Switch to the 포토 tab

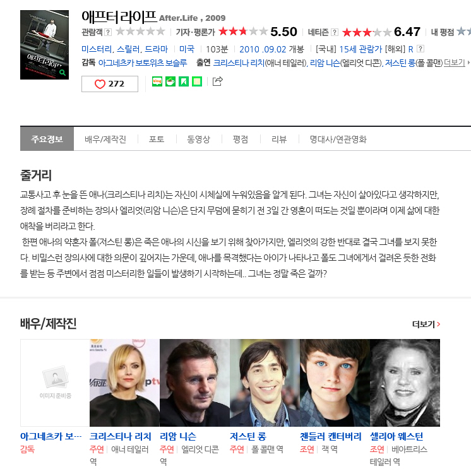pos(157,140)
